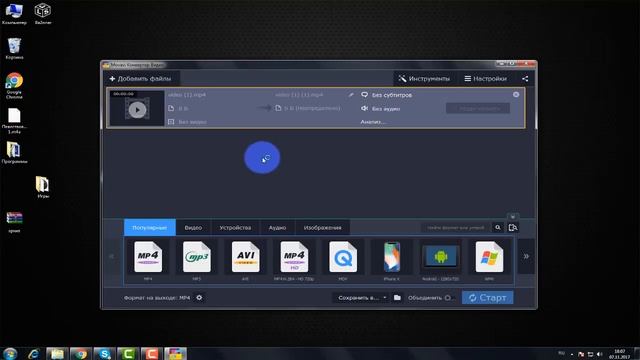This screenshot has height=360, width=640.
Task: Select the WMV Windows preset
Action: click(489, 260)
